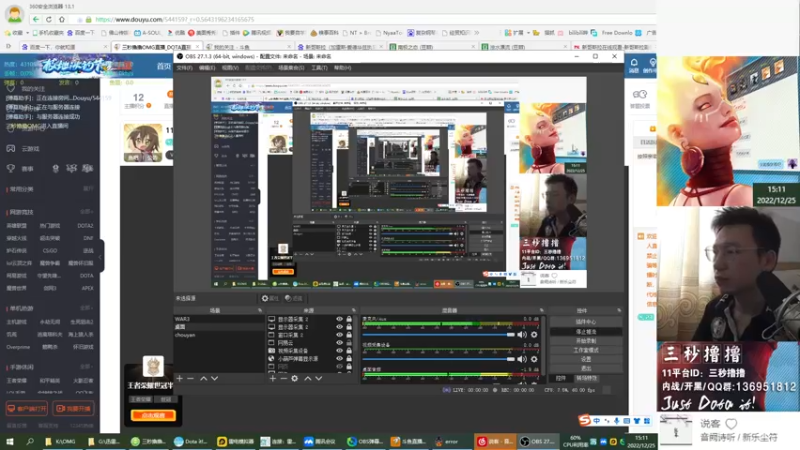This screenshot has width=800, height=450.
Task: Toggle visibility of 窗口采集 2 source
Action: tap(339, 335)
